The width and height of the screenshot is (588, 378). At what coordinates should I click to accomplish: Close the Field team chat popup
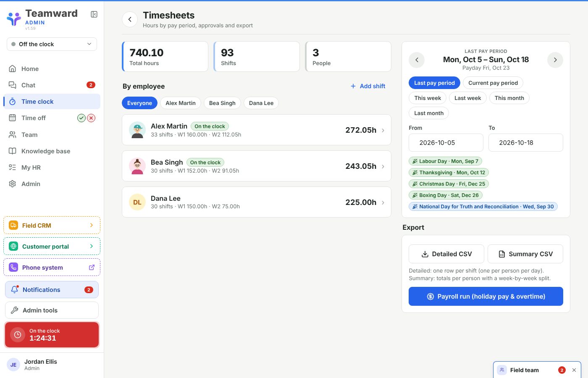click(x=574, y=370)
